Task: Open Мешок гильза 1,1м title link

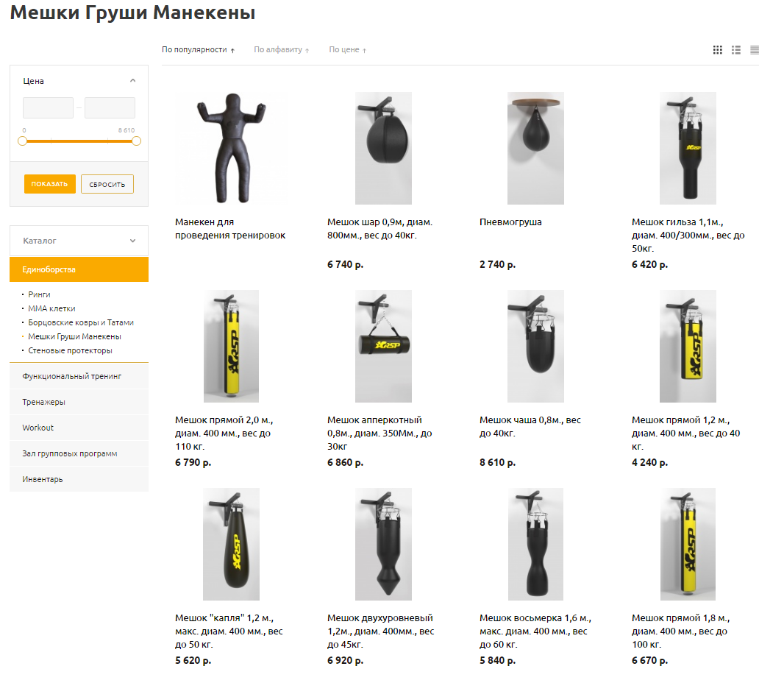Action: click(688, 236)
